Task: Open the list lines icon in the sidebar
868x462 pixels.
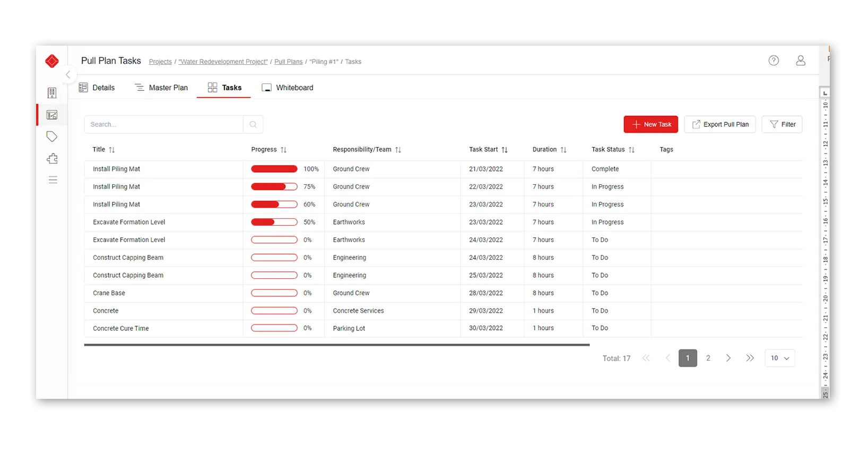Action: point(53,180)
